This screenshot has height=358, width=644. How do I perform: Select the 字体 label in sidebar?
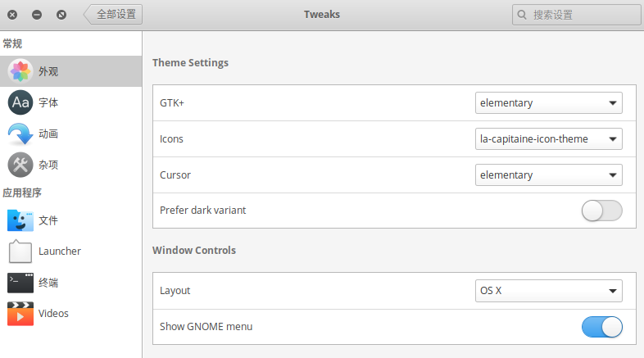(48, 102)
